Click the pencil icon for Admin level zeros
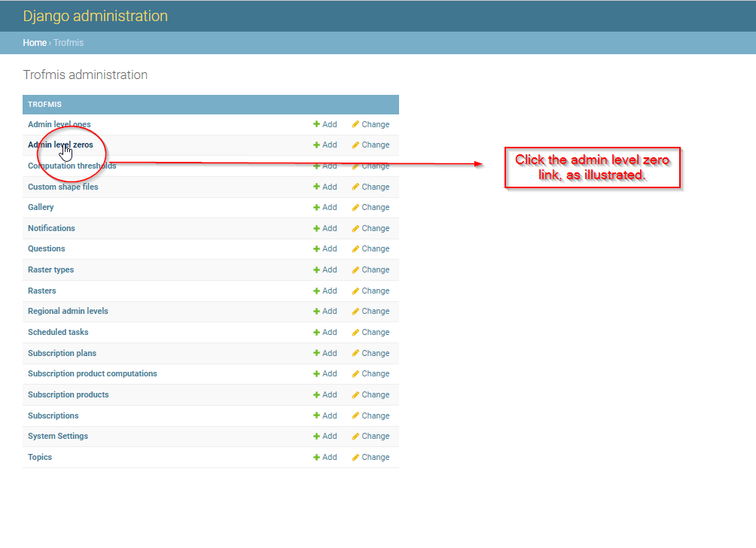This screenshot has width=756, height=548. click(355, 145)
